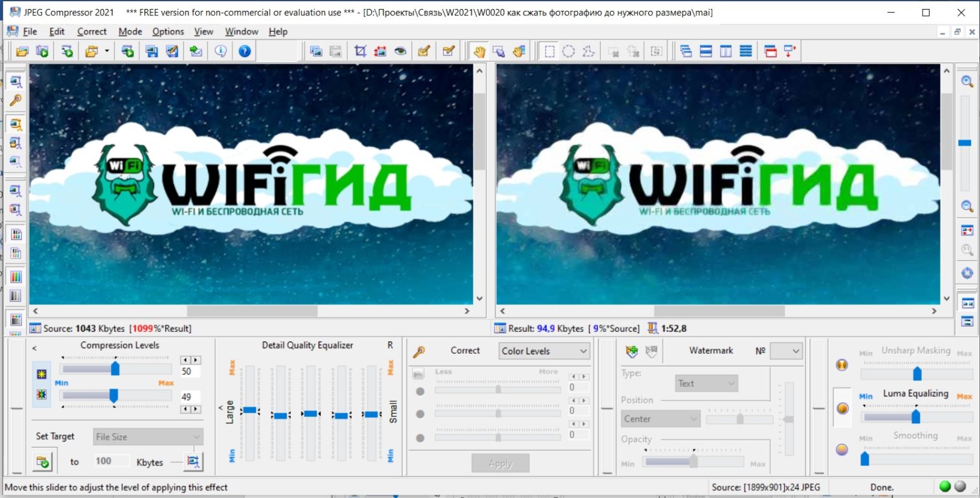Open the watermark Type Text dropdown
Image resolution: width=980 pixels, height=498 pixels.
pos(706,383)
